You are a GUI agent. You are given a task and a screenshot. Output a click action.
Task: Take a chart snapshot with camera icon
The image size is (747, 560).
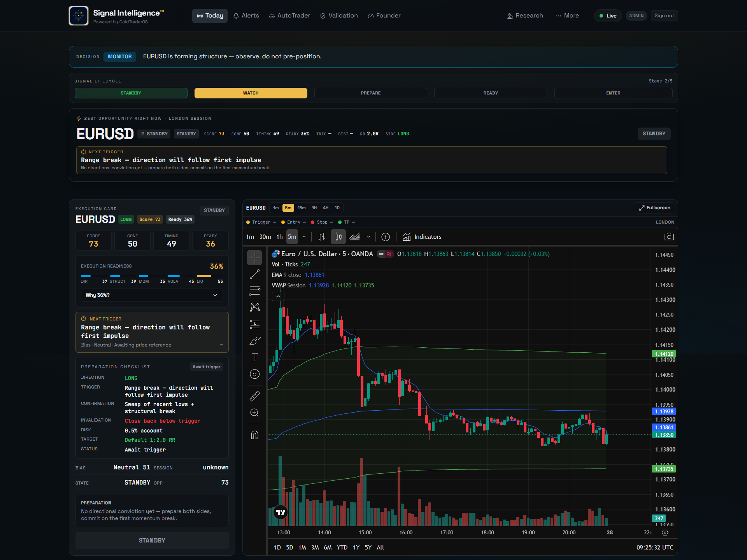669,237
